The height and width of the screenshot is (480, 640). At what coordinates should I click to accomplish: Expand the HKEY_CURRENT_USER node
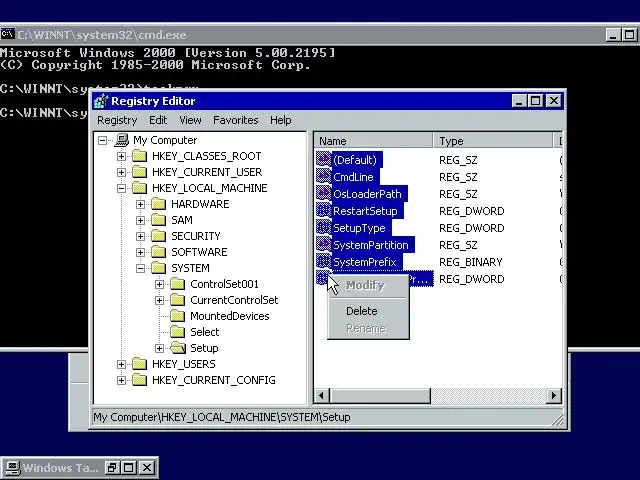click(x=121, y=172)
